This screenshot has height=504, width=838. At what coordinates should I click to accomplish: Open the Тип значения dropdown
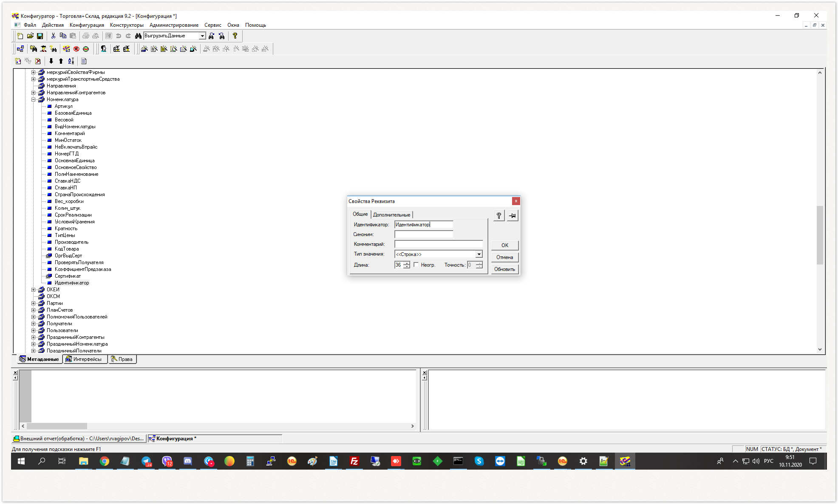[x=479, y=254]
